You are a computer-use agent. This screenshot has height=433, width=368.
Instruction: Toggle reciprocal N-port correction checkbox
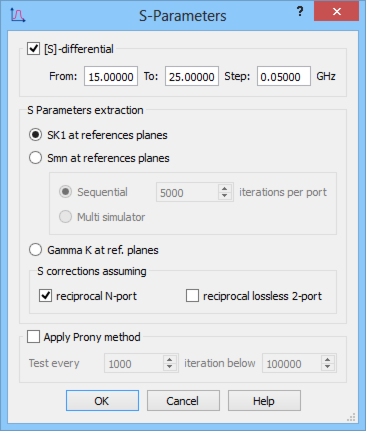pos(45,296)
